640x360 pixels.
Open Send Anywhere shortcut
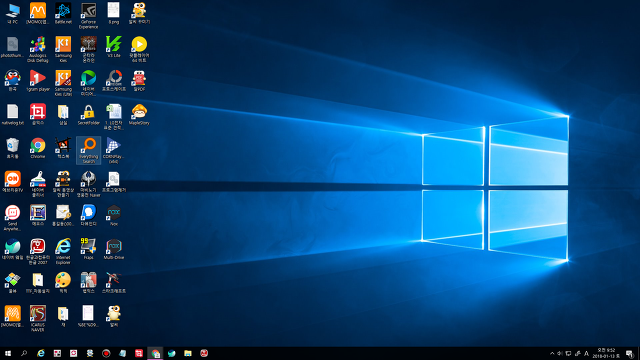click(13, 218)
